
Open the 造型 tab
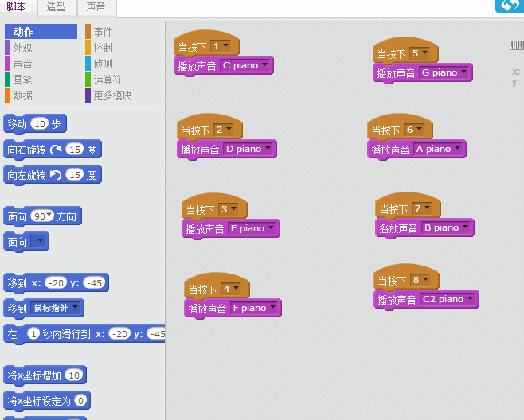(57, 7)
